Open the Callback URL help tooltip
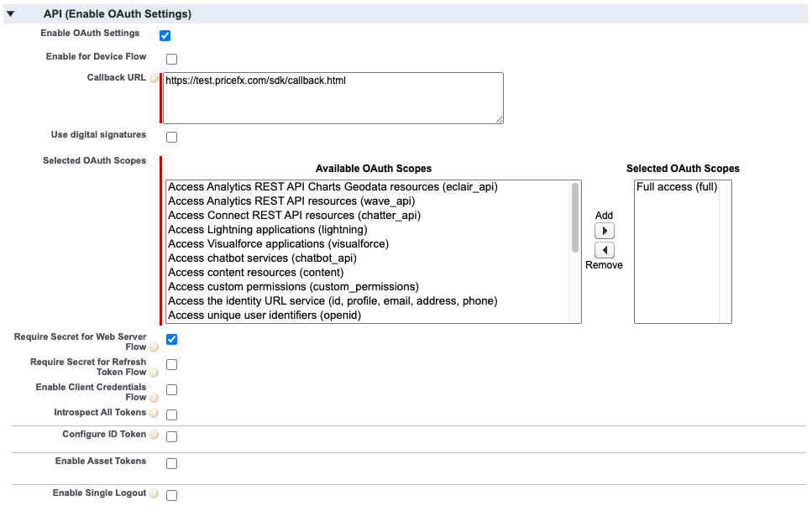812x511 pixels. pos(153,77)
